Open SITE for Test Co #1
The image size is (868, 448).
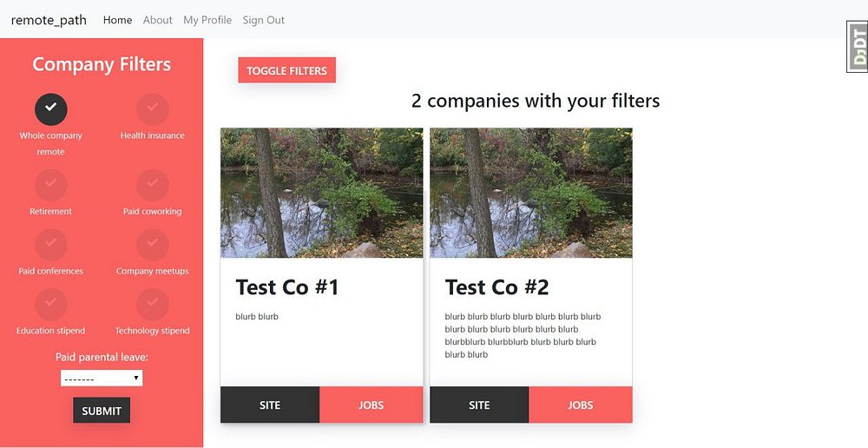click(270, 405)
